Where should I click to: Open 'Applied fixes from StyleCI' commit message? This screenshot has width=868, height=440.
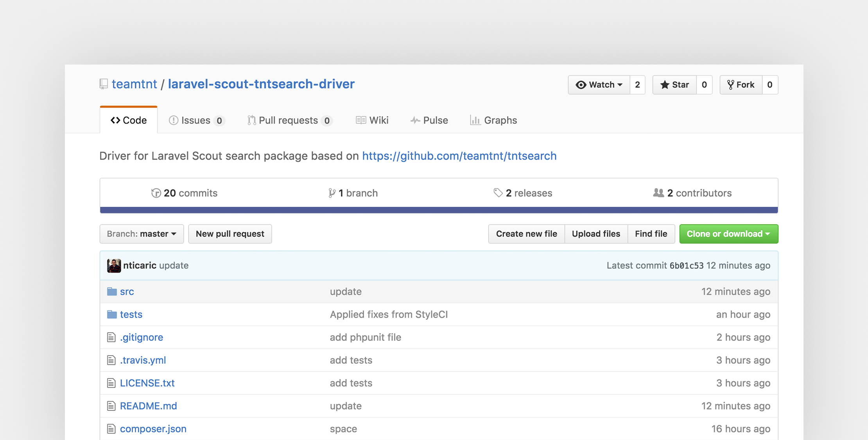389,314
